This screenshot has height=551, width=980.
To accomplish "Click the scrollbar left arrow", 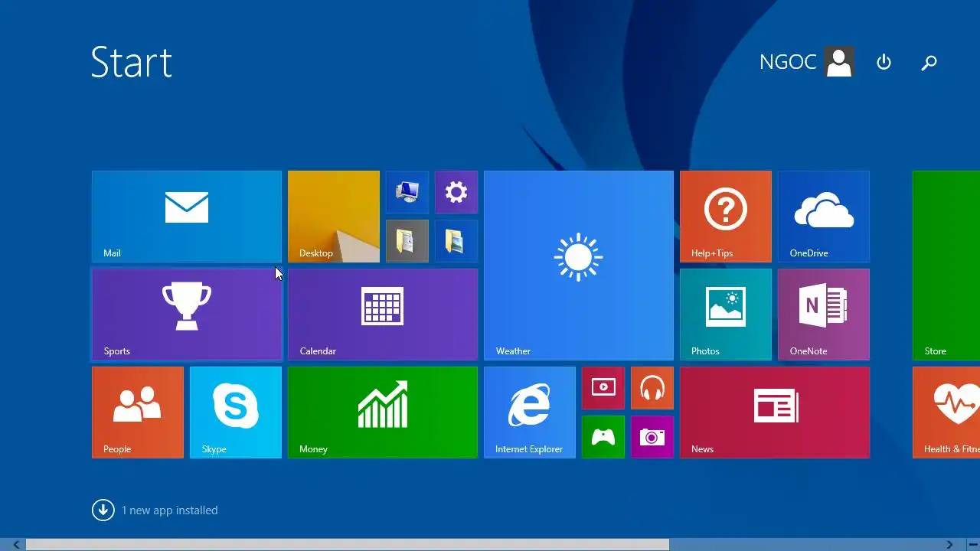I will click(x=16, y=545).
